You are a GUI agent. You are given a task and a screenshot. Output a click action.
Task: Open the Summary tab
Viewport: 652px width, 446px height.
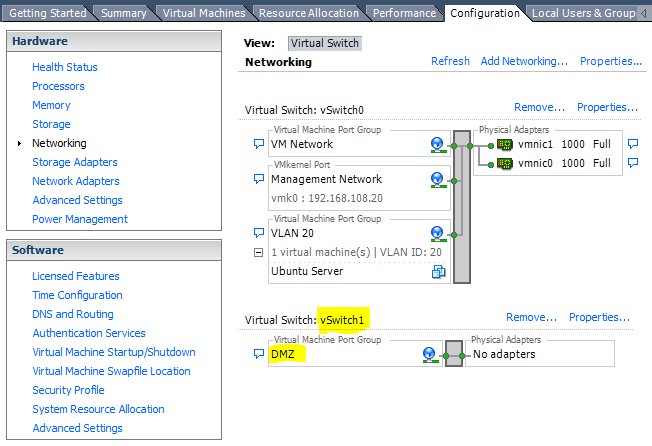coord(124,13)
